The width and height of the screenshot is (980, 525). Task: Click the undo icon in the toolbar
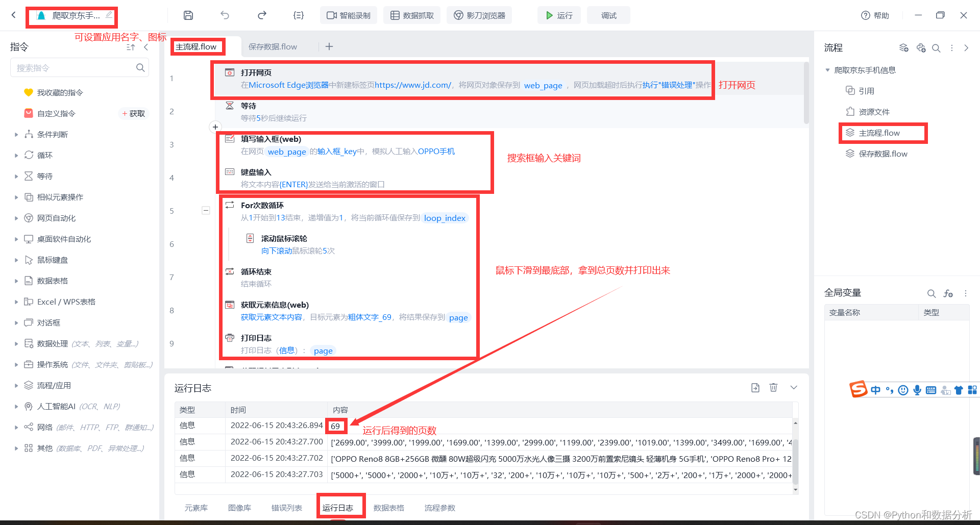[225, 15]
